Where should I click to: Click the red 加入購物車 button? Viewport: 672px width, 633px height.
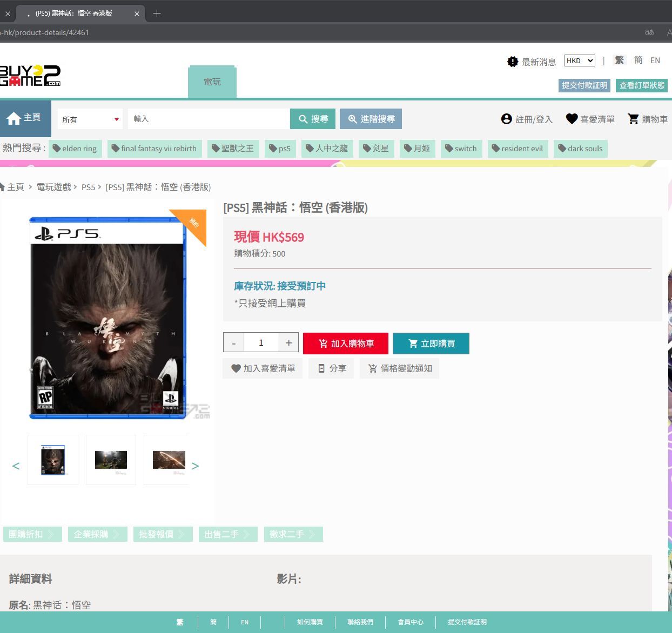[345, 343]
